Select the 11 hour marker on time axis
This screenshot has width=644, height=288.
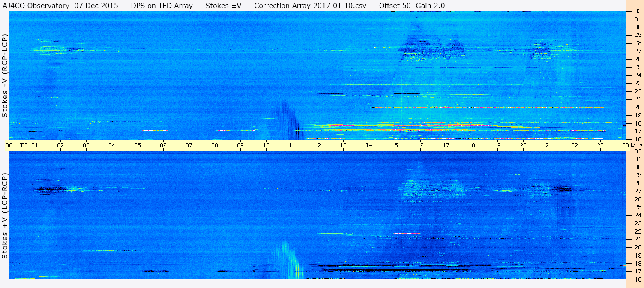coord(292,145)
